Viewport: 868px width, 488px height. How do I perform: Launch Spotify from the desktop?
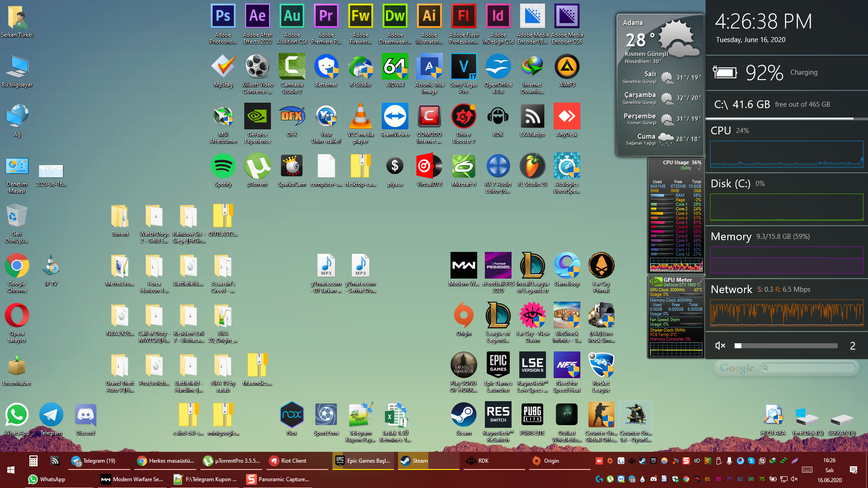(x=223, y=170)
